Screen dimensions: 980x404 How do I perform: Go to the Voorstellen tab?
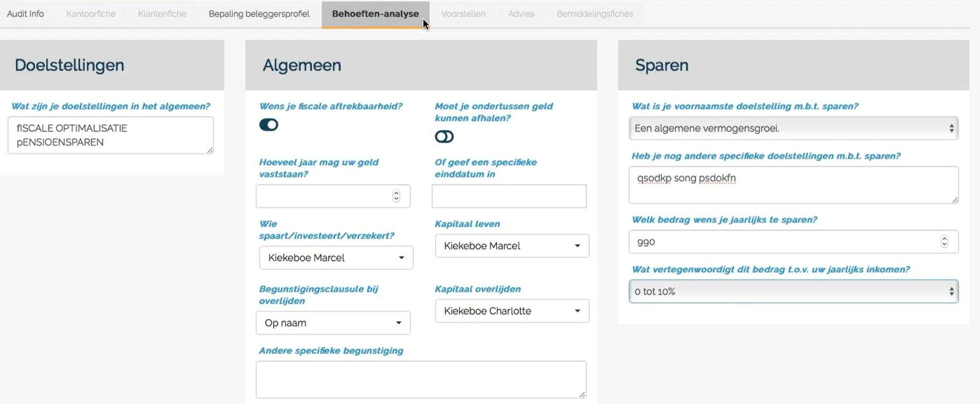pos(463,14)
